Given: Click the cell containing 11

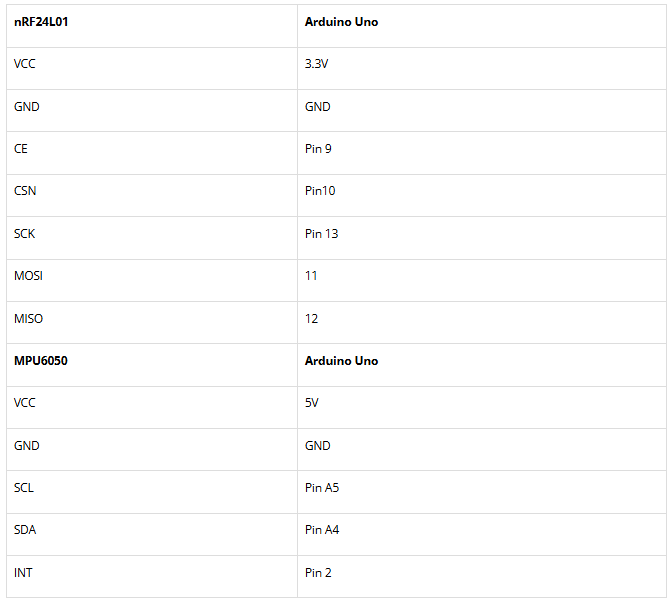Looking at the screenshot, I should tap(311, 276).
